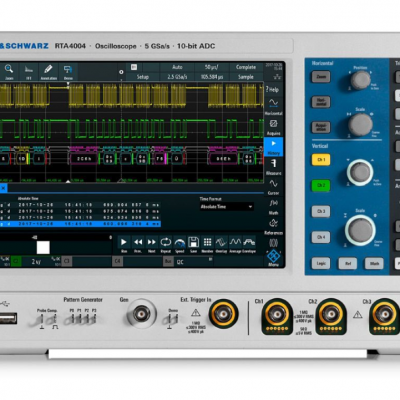Toggle the Ch 3 hardware button
The image size is (400, 400).
click(x=321, y=211)
